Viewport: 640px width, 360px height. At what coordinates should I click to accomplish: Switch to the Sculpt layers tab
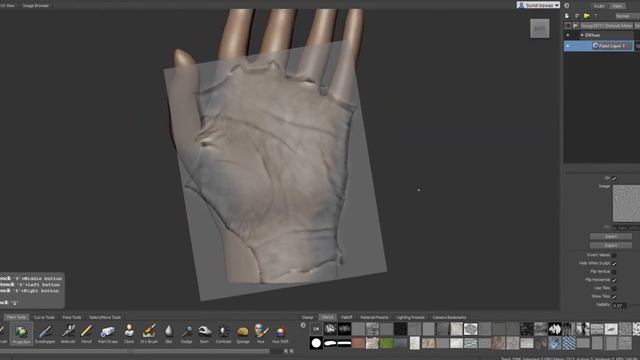tap(599, 6)
